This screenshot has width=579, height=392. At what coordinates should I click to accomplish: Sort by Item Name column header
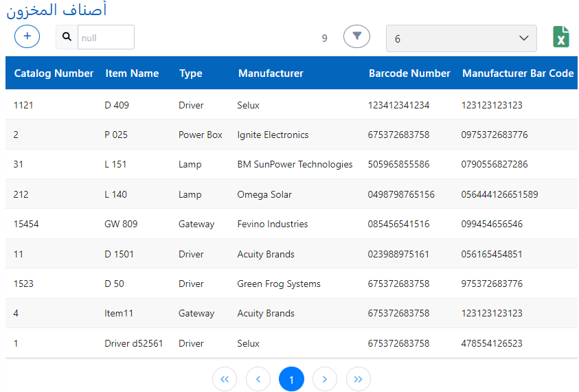(132, 73)
